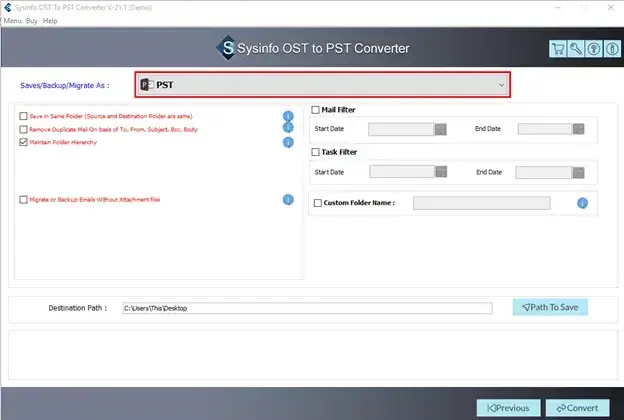Click the Sysinfo logo in the header
Screen dimensions: 624x420
(227, 48)
